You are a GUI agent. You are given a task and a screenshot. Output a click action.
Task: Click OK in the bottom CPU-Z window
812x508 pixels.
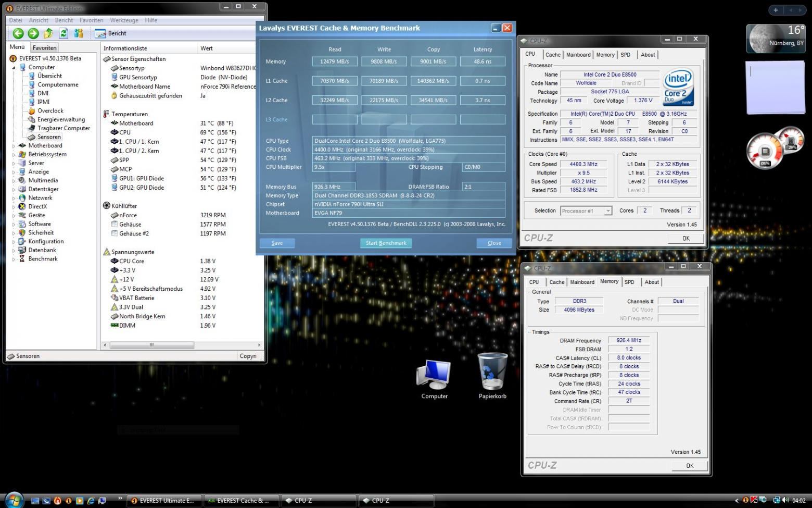click(689, 466)
